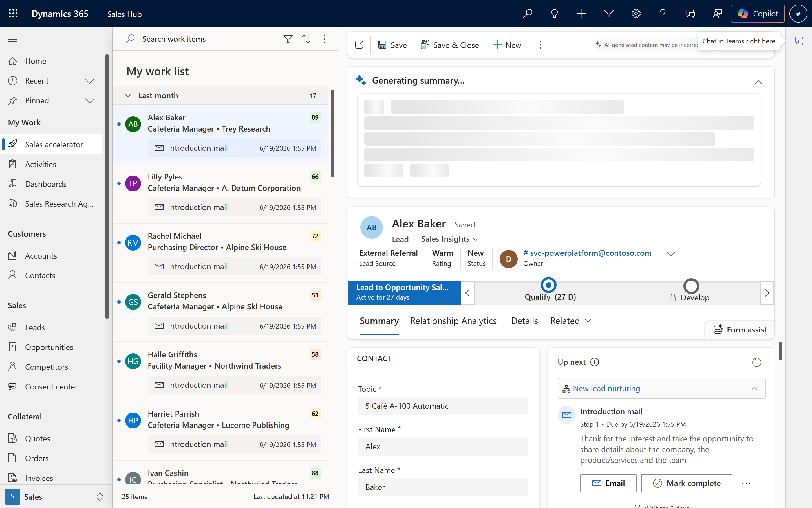Open command bar overflow ellipsis

click(x=540, y=45)
